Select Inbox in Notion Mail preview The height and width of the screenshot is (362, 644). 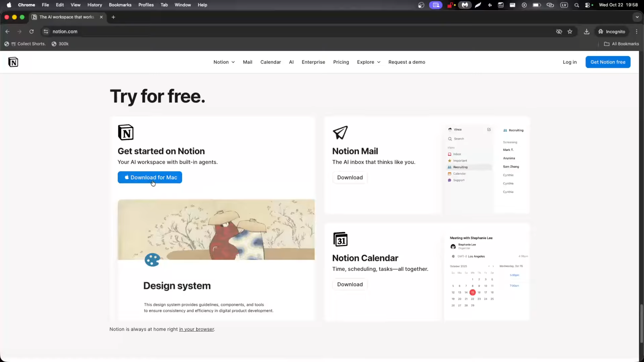click(x=455, y=154)
